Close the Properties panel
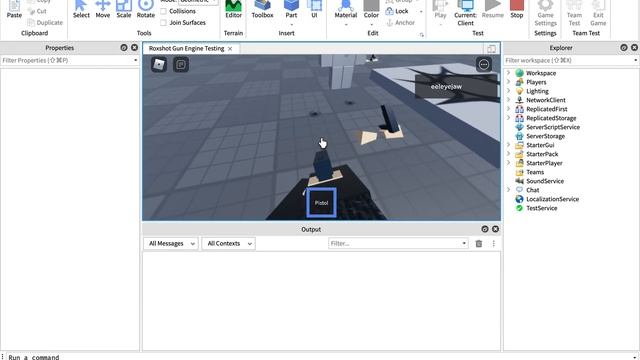 [x=134, y=48]
